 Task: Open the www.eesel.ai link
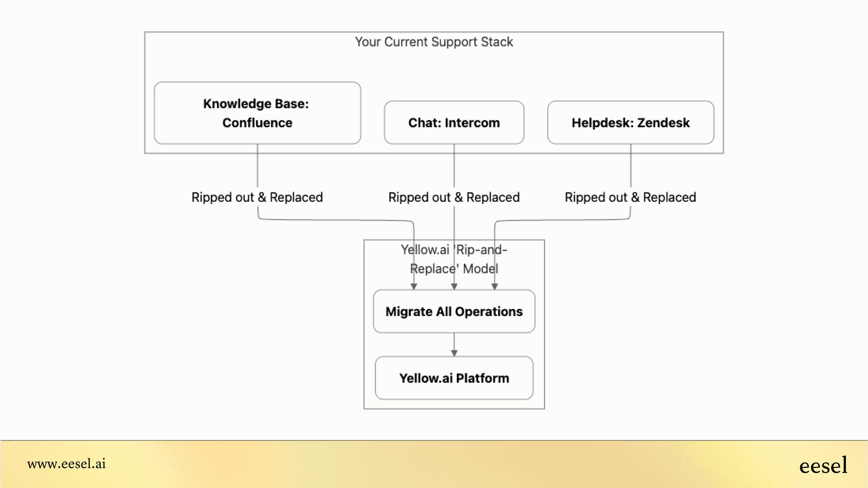pos(66,464)
